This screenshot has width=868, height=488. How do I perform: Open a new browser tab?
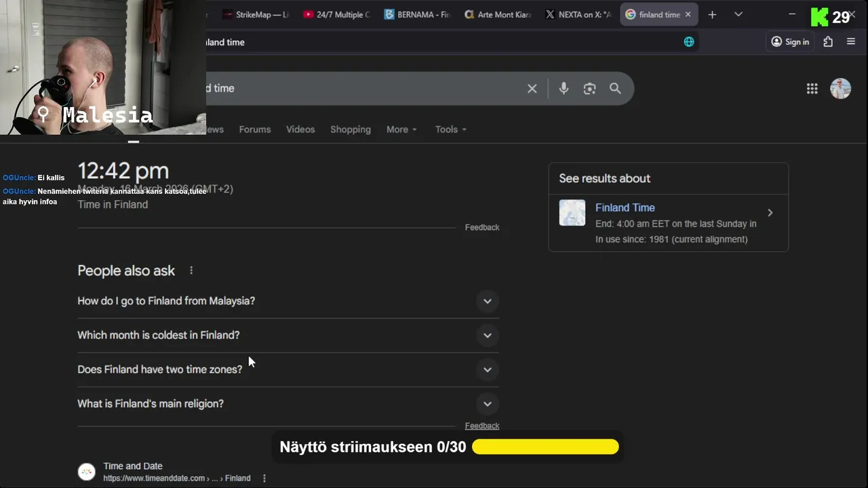(712, 14)
